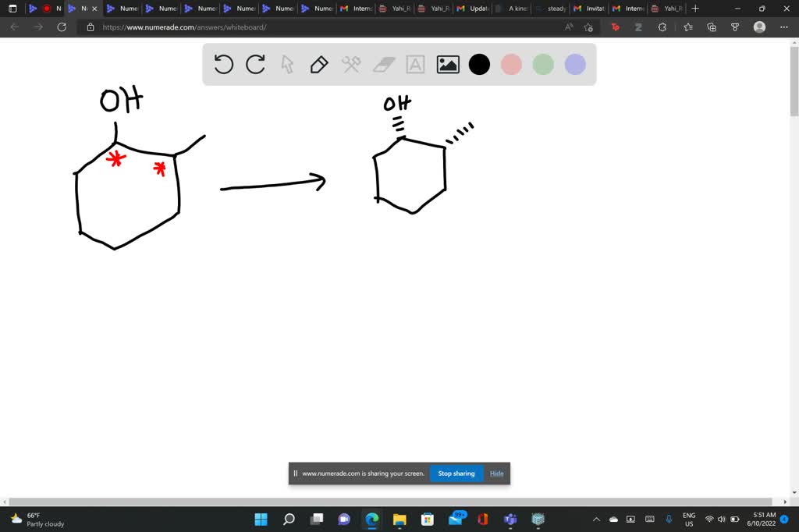
Task: Expand the Edge settings menu with three dots
Action: point(784,27)
